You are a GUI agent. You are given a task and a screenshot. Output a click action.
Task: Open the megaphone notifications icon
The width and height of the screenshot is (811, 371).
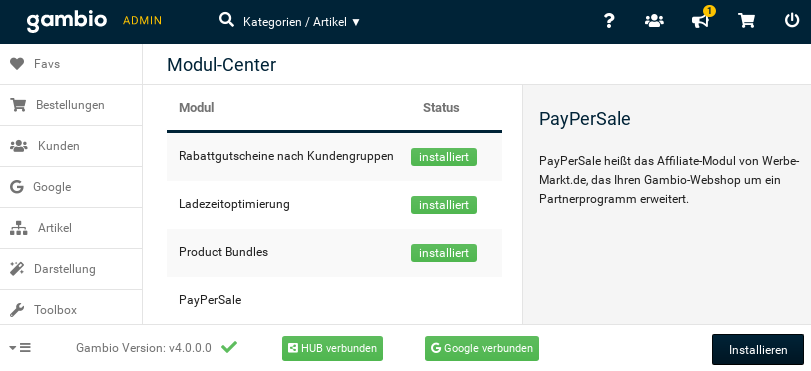click(x=700, y=21)
